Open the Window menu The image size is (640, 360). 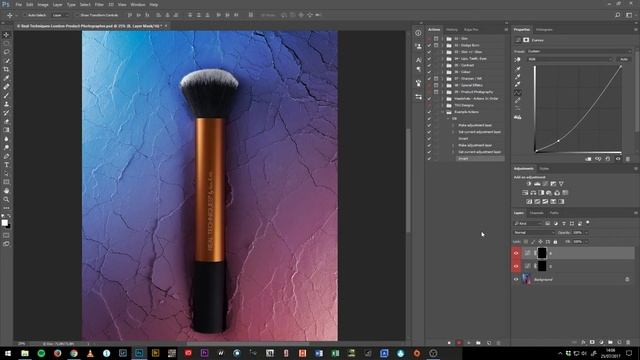click(x=138, y=4)
